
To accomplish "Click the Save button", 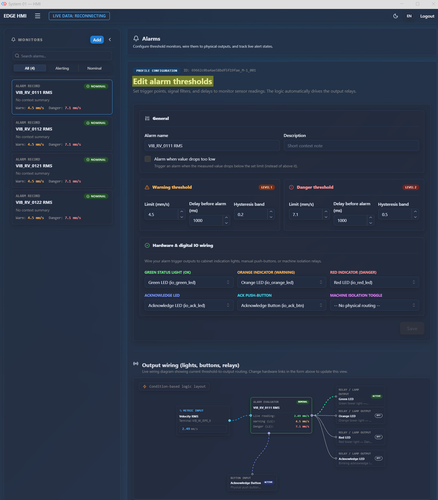I will pos(412,328).
